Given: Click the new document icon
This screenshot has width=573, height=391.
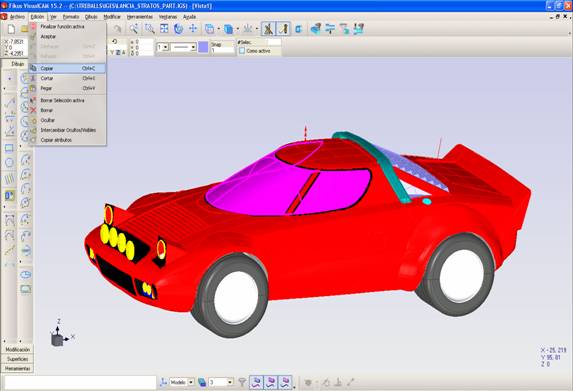Looking at the screenshot, I should tap(11, 29).
